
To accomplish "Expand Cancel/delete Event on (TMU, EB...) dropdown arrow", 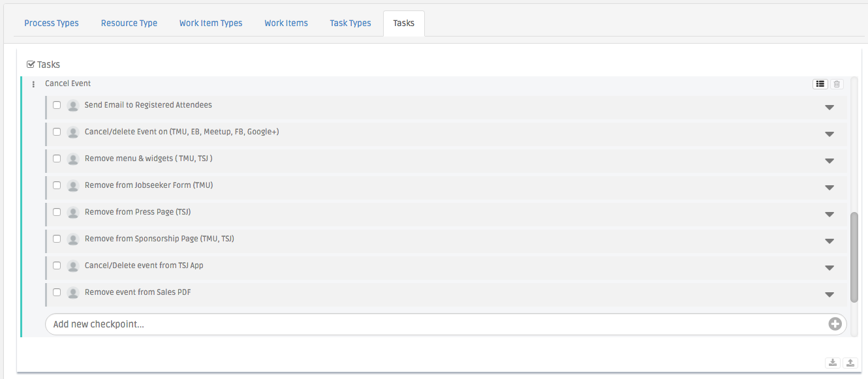I will (829, 134).
